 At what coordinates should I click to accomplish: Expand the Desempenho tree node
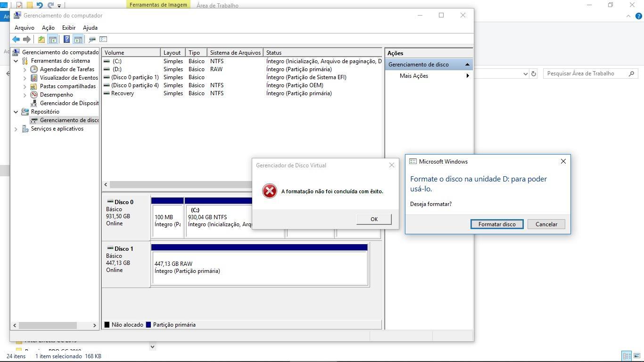(x=25, y=95)
